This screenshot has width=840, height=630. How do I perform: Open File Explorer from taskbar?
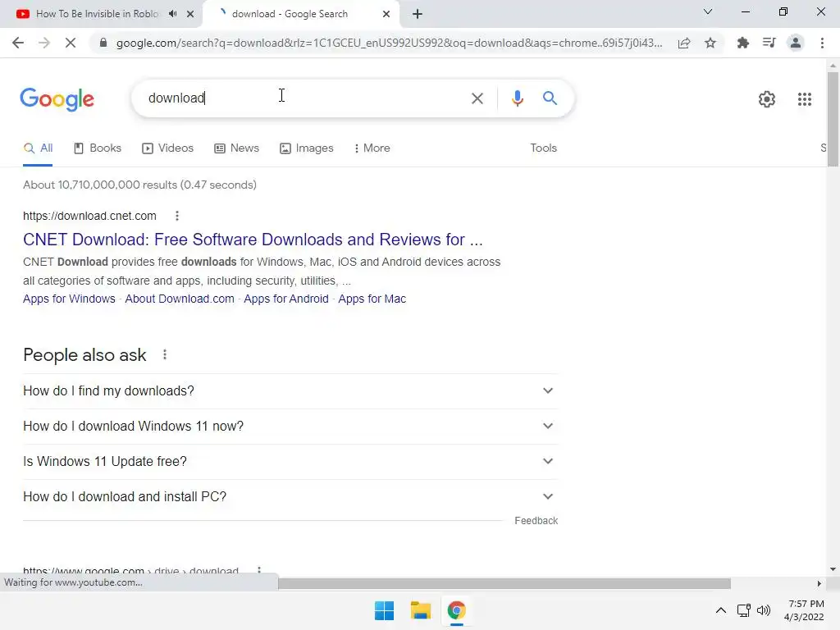click(x=421, y=610)
